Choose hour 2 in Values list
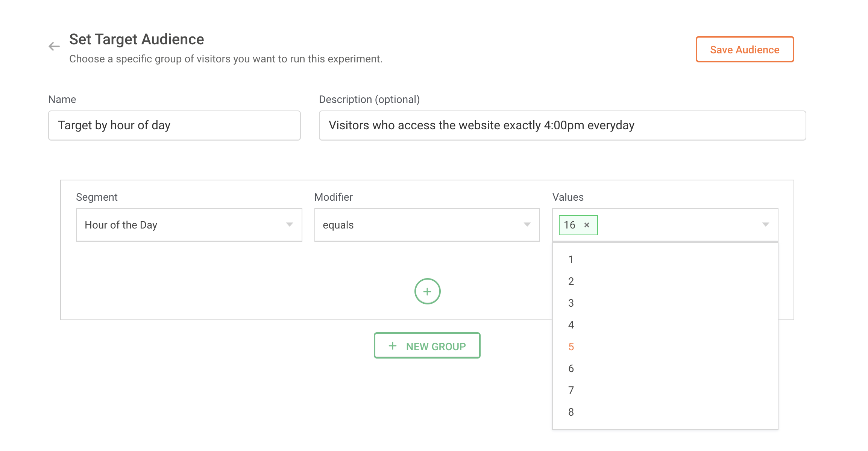This screenshot has width=868, height=451. [571, 281]
